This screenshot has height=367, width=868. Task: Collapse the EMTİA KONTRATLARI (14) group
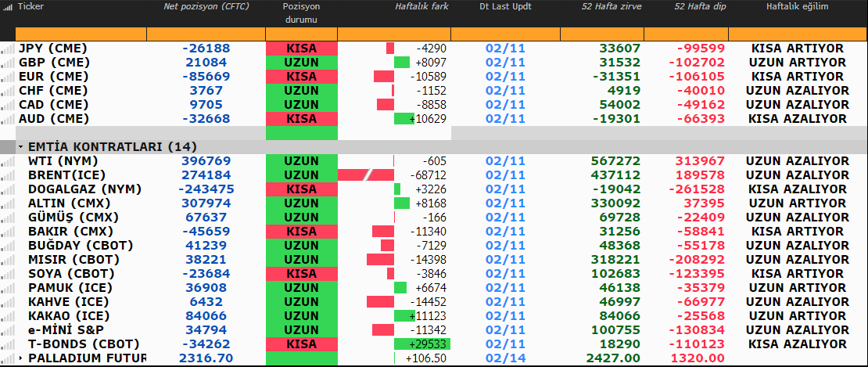click(x=20, y=147)
